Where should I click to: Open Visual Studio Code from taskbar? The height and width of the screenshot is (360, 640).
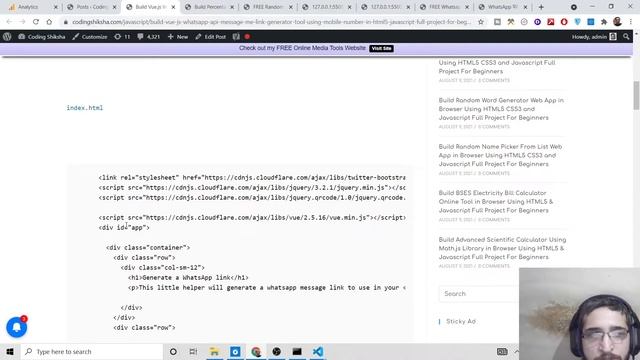coord(318,351)
